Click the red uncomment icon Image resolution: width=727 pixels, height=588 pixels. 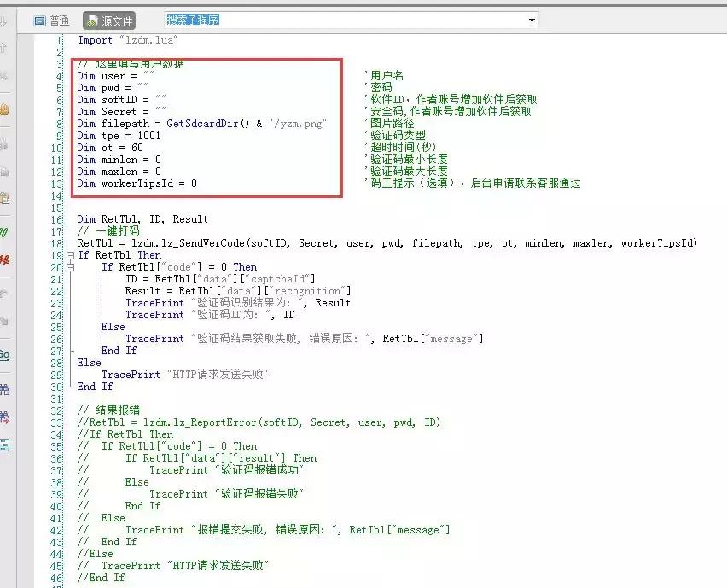[x=4, y=259]
